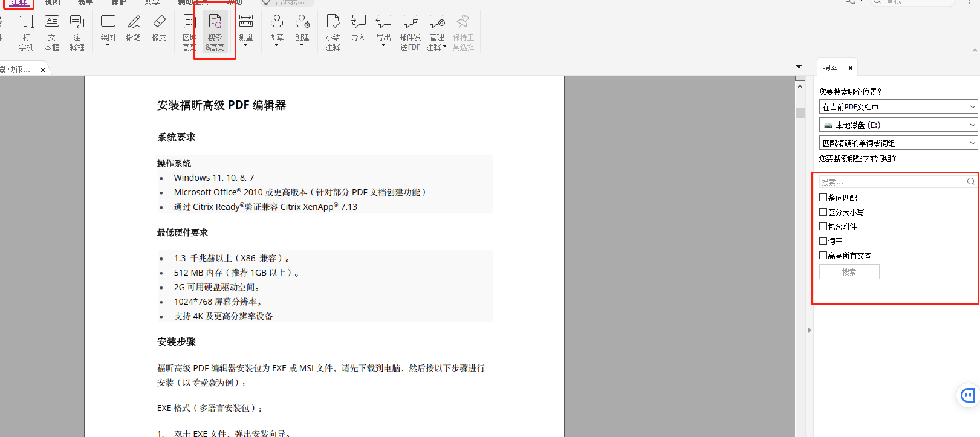Click the split view handle above the scrollbar
This screenshot has height=437, width=980.
coord(800,78)
